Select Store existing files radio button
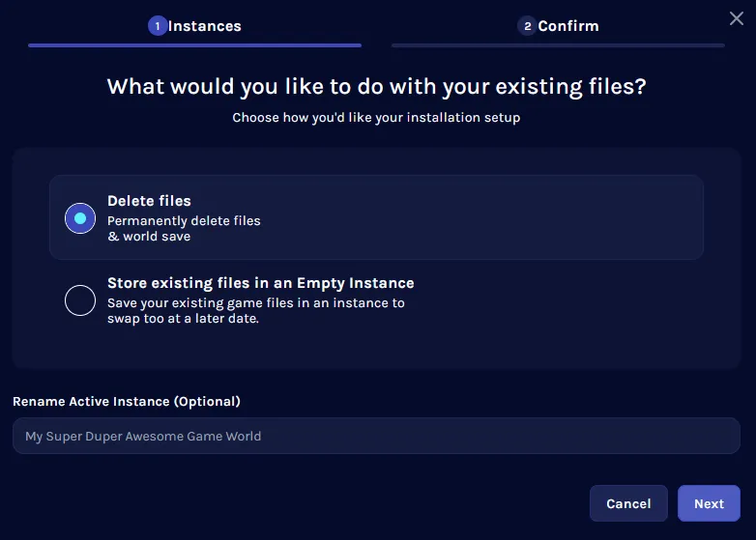Screen dimensions: 756x540 (x=80, y=300)
